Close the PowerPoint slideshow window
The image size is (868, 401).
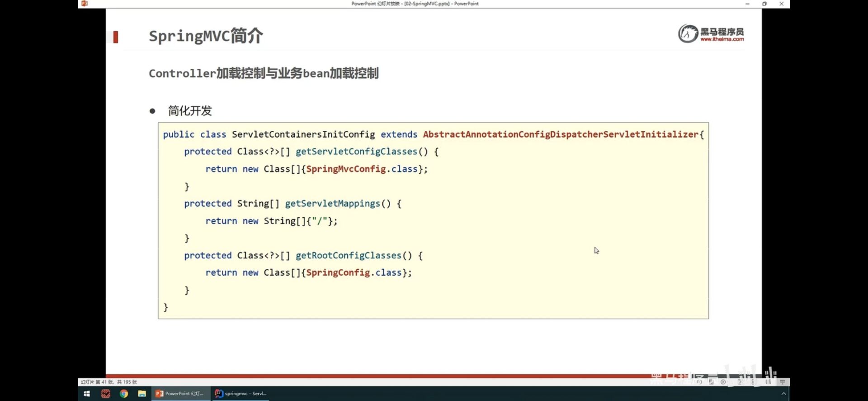click(x=782, y=4)
